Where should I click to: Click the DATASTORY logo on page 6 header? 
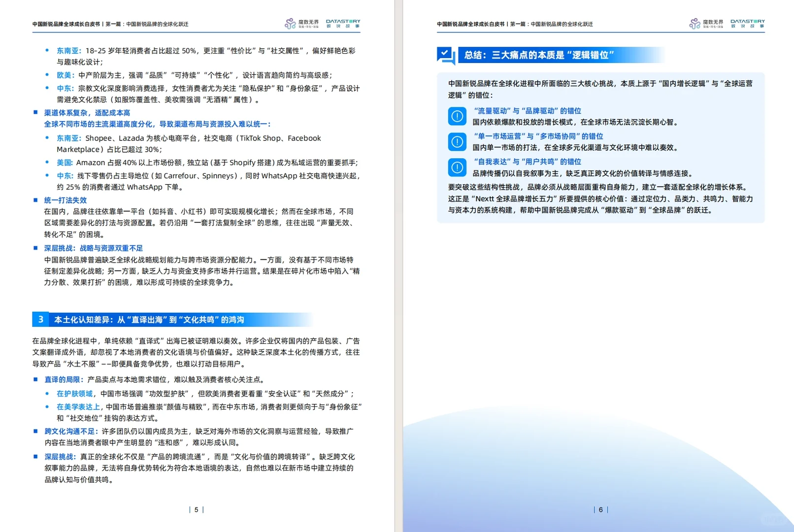(748, 23)
